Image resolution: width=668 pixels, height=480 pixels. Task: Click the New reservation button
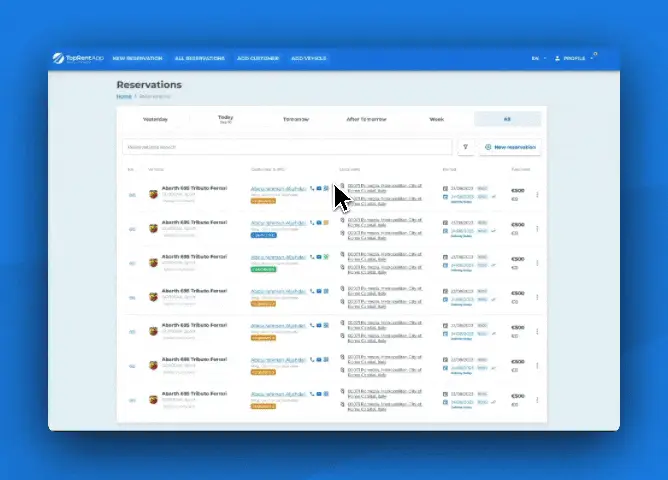(510, 147)
